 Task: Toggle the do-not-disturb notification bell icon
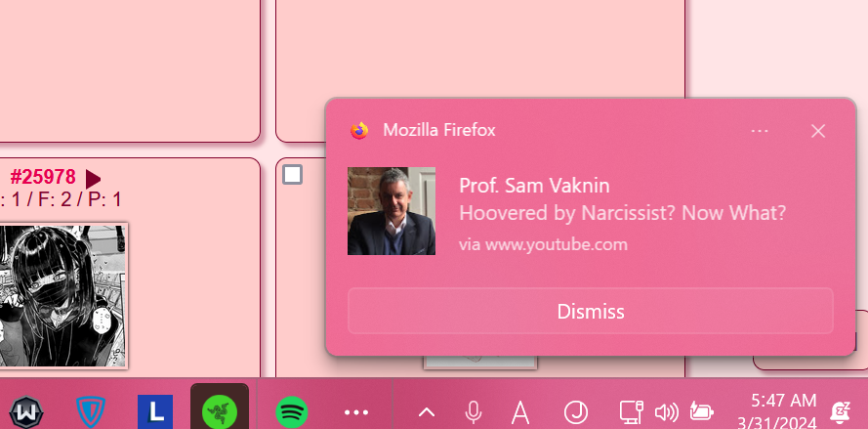(x=841, y=411)
